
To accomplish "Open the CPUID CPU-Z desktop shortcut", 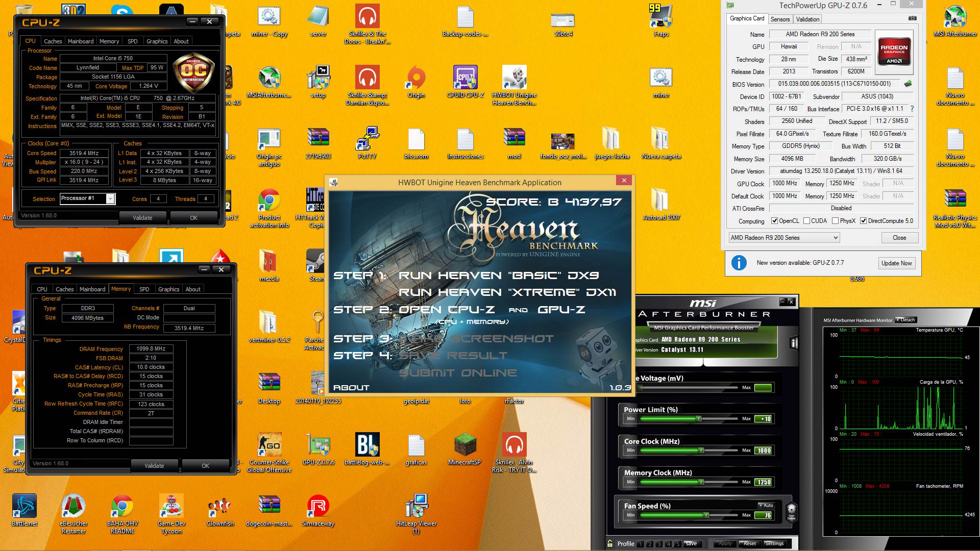I will click(x=465, y=83).
